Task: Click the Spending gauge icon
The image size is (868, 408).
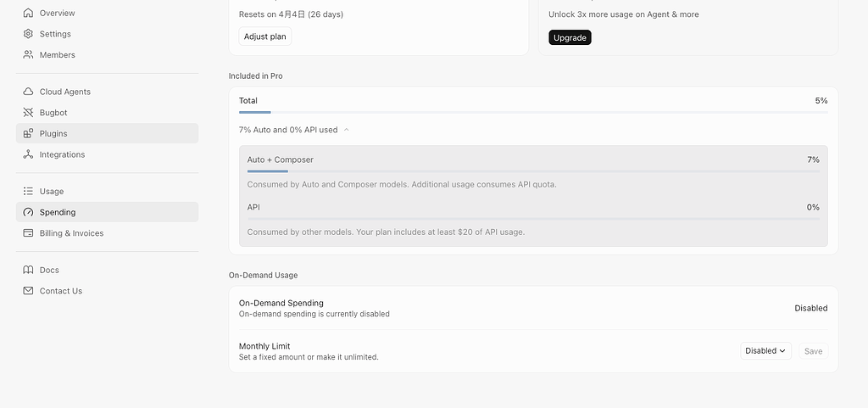Action: (x=28, y=212)
